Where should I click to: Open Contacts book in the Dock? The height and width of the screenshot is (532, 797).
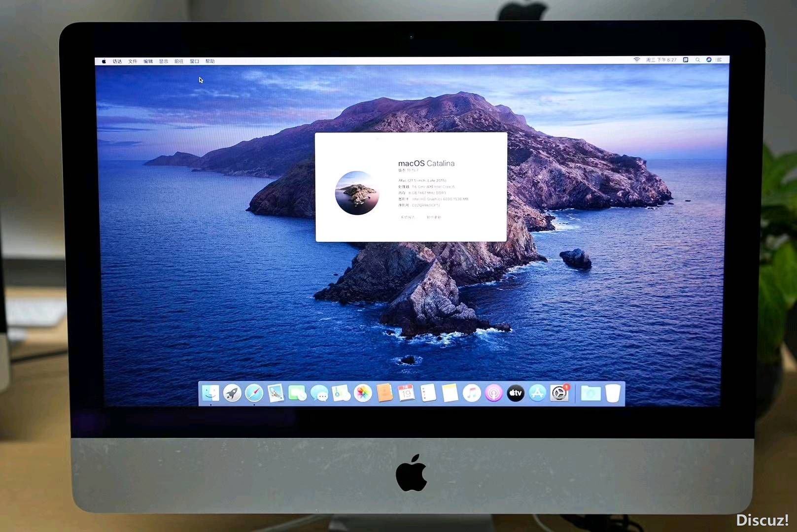pyautogui.click(x=384, y=393)
